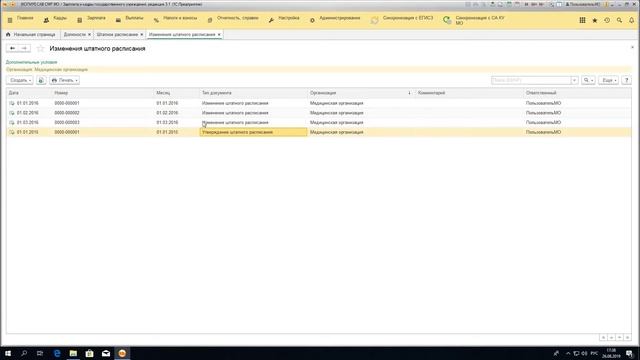
Task: Toggle РУС input language indicator
Action: pyautogui.click(x=594, y=353)
